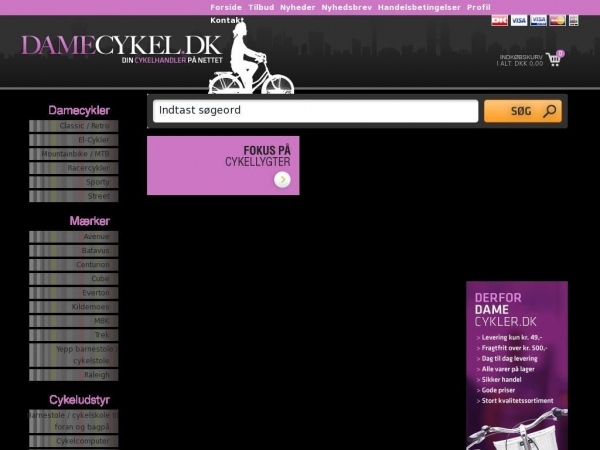Open Nyheder in top navigation
The height and width of the screenshot is (450, 600).
click(298, 7)
